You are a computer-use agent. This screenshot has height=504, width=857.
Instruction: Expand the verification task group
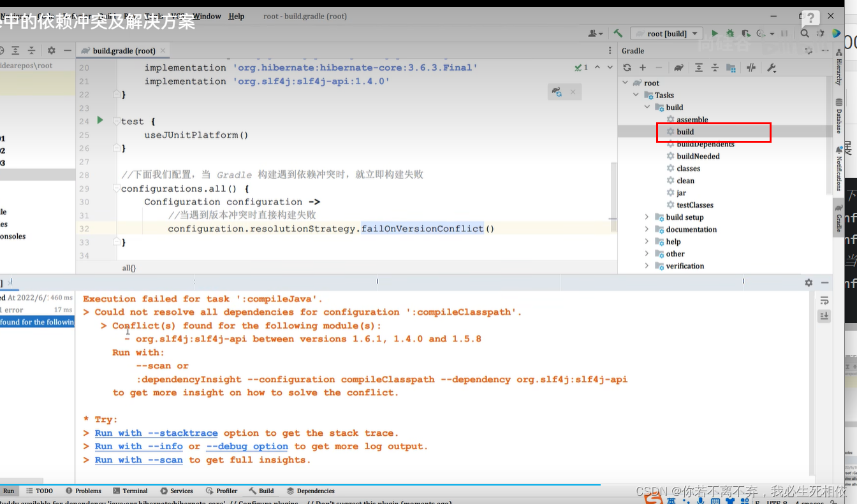[x=647, y=266]
